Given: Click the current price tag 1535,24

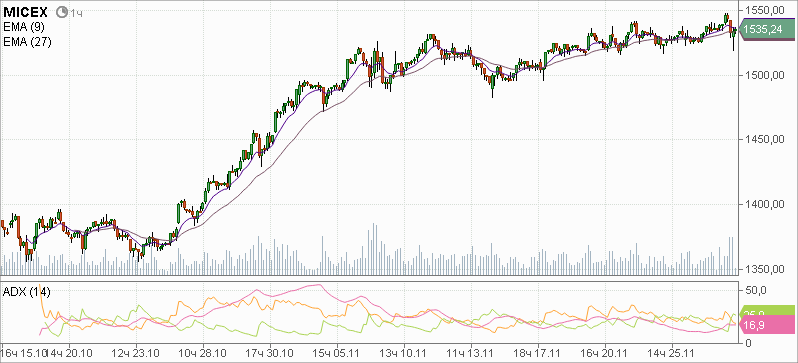Looking at the screenshot, I should click(767, 30).
